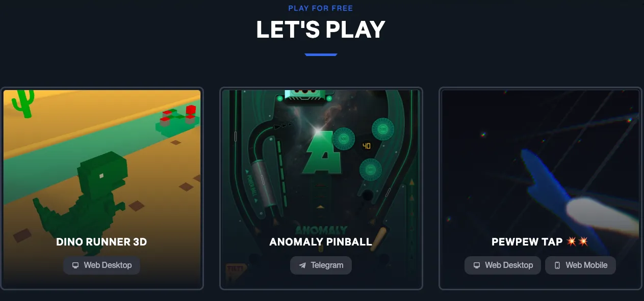Click the green cactus in the Dino Runner artwork

(23, 102)
